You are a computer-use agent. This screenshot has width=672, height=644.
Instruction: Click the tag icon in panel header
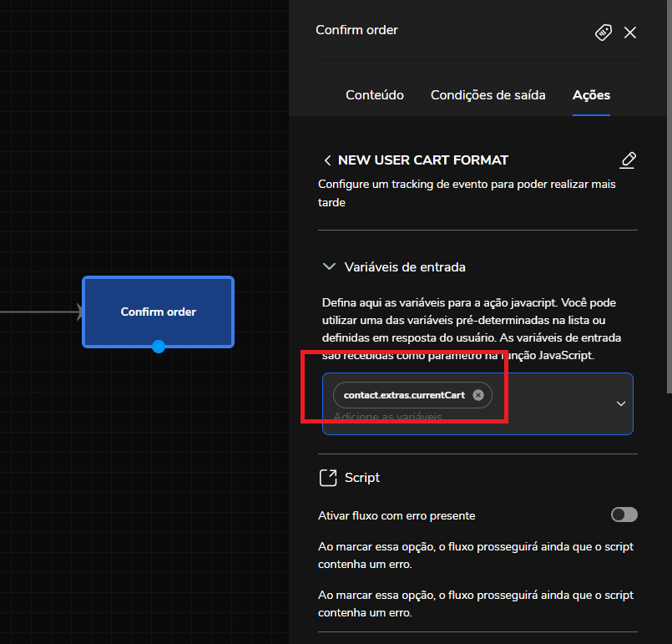(x=603, y=32)
